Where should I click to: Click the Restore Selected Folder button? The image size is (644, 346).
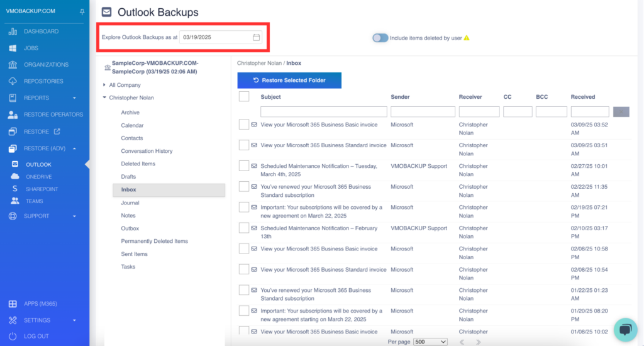coord(289,81)
